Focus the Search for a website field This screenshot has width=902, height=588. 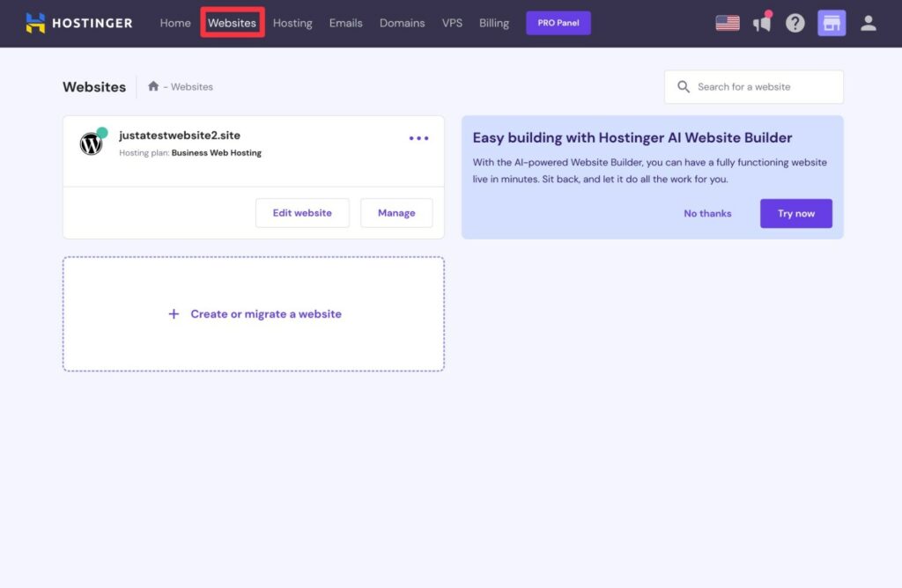[754, 87]
